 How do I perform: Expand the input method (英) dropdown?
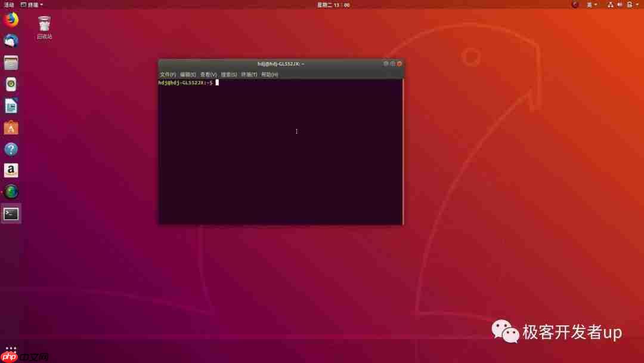tap(591, 5)
